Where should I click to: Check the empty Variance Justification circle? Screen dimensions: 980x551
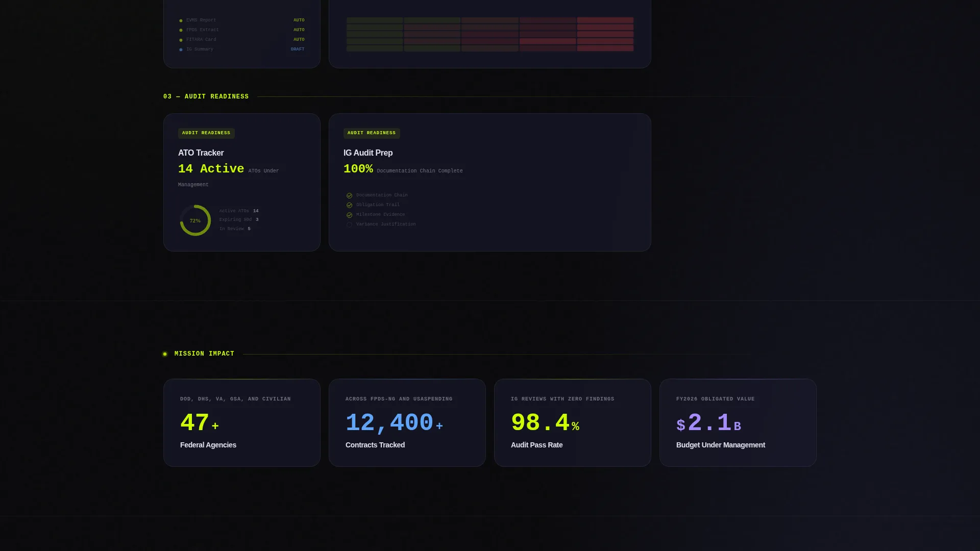349,225
